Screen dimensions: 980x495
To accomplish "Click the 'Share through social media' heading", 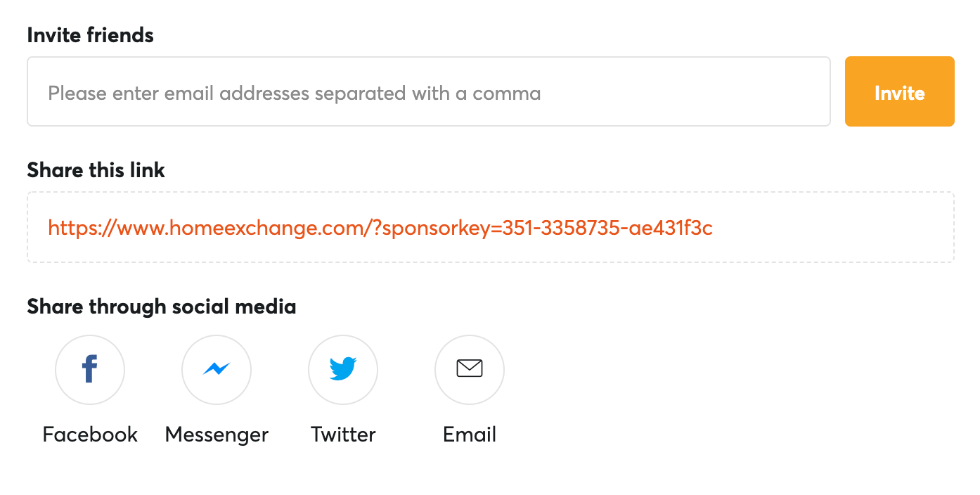I will [161, 307].
